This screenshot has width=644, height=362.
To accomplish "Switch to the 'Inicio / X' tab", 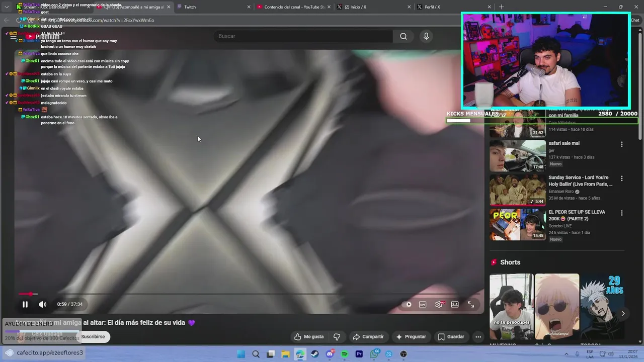I will click(373, 7).
